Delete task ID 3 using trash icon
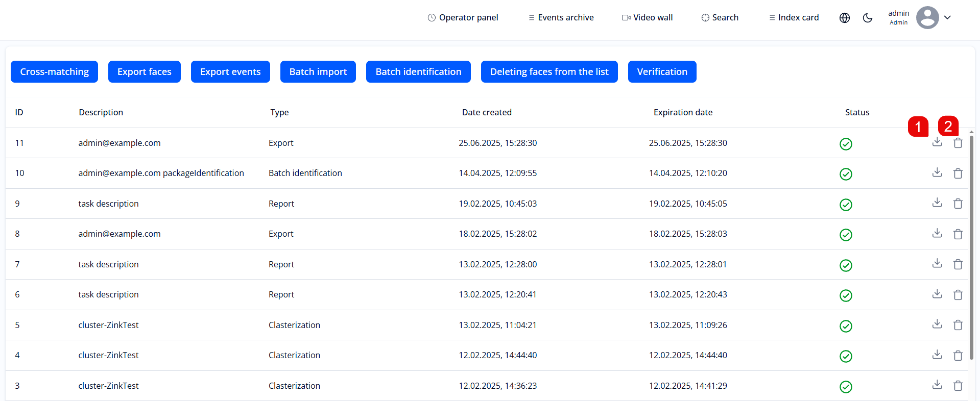 point(958,386)
